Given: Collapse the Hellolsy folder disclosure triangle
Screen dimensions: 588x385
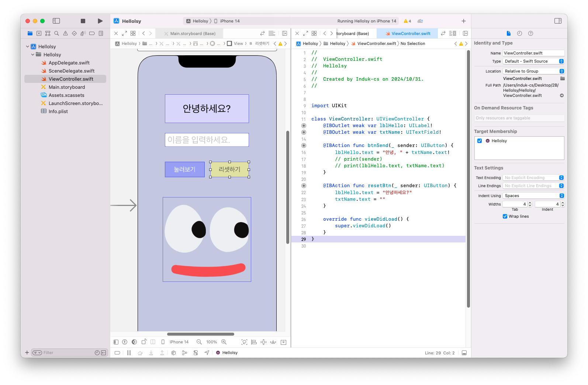Looking at the screenshot, I should tap(33, 55).
